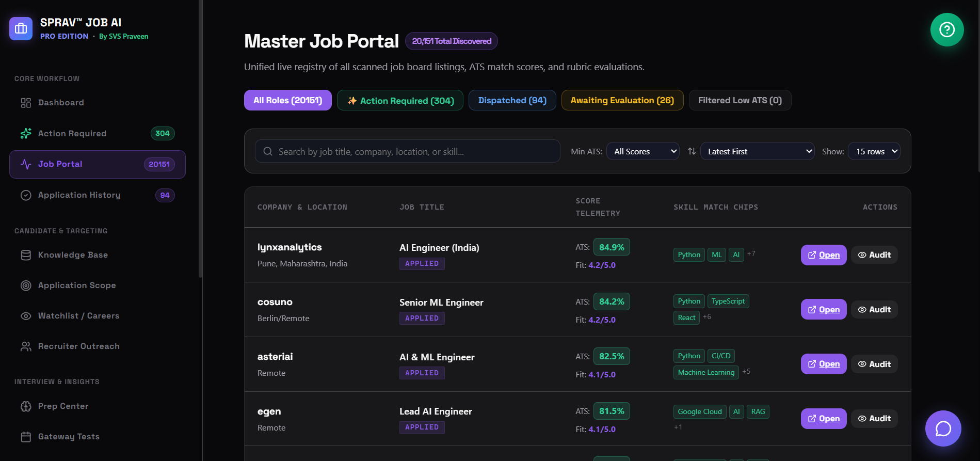The width and height of the screenshot is (980, 461).
Task: Switch to Action Required (304) tab
Action: click(x=400, y=100)
